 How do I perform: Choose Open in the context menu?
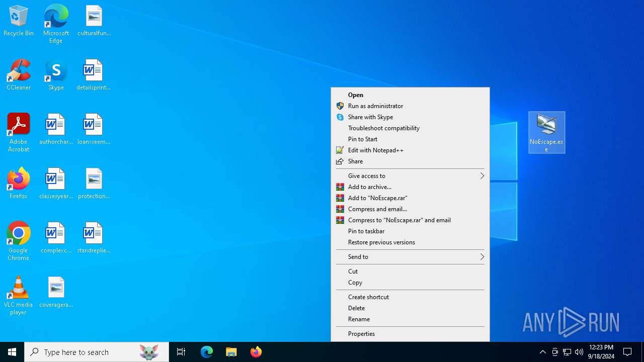coord(410,95)
